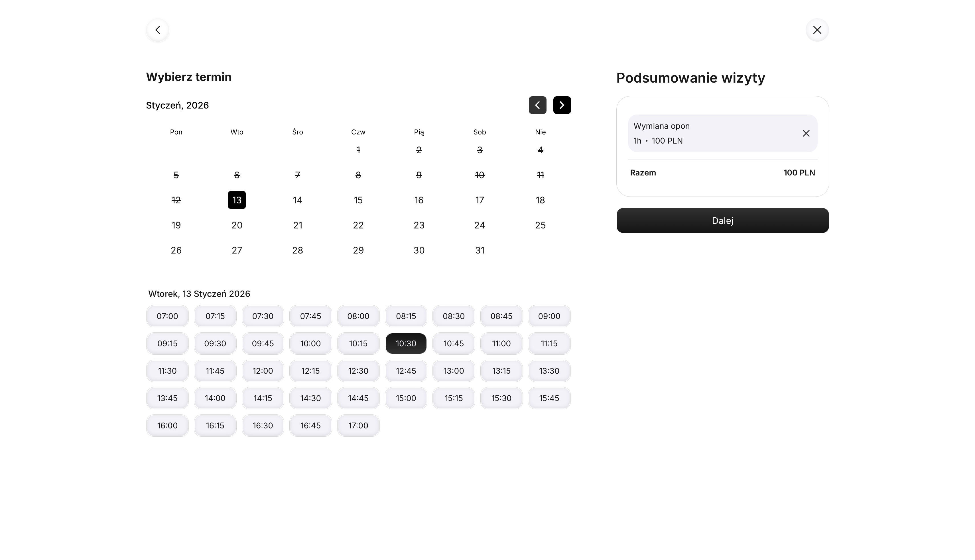Image resolution: width=975 pixels, height=560 pixels.
Task: Pick the currently highlighted day 13
Action: pos(237,200)
